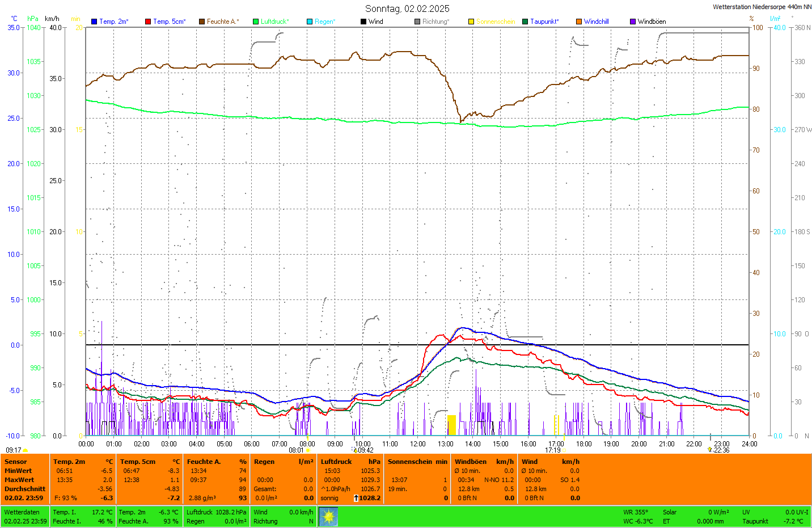Click the red Temp. 5cm legend square

148,22
